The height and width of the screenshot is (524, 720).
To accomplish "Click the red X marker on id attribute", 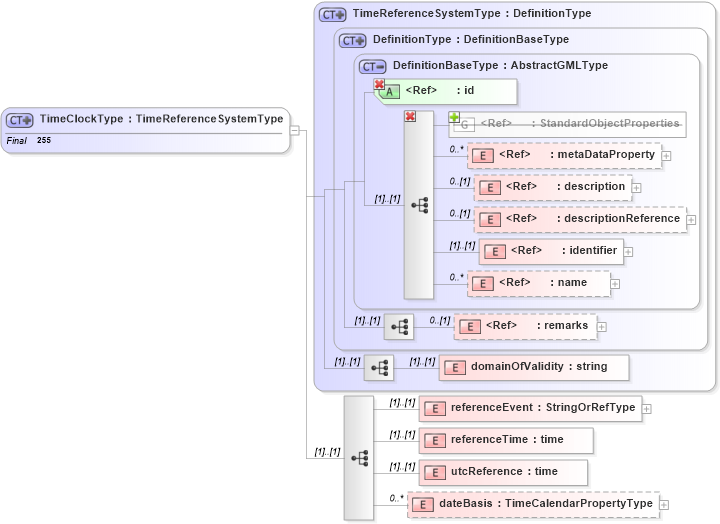I will click(x=379, y=85).
